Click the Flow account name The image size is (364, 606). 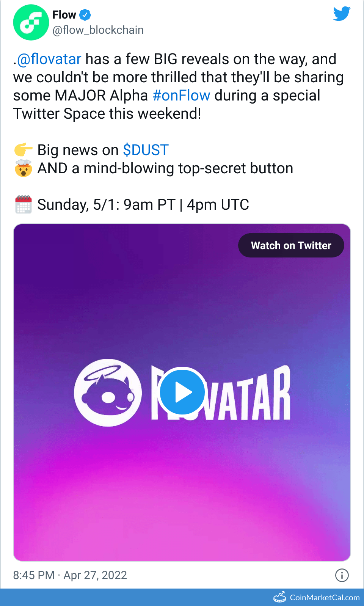[x=64, y=15]
